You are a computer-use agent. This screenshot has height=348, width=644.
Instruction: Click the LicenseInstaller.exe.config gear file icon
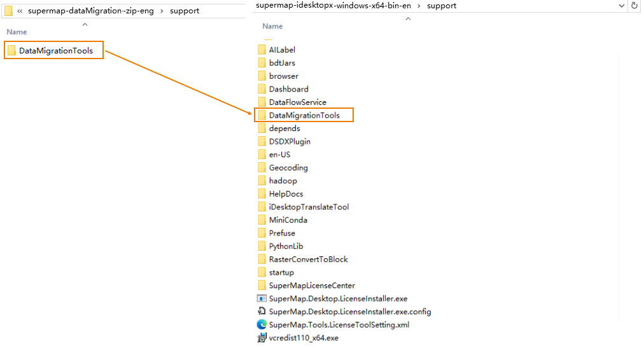click(x=261, y=312)
